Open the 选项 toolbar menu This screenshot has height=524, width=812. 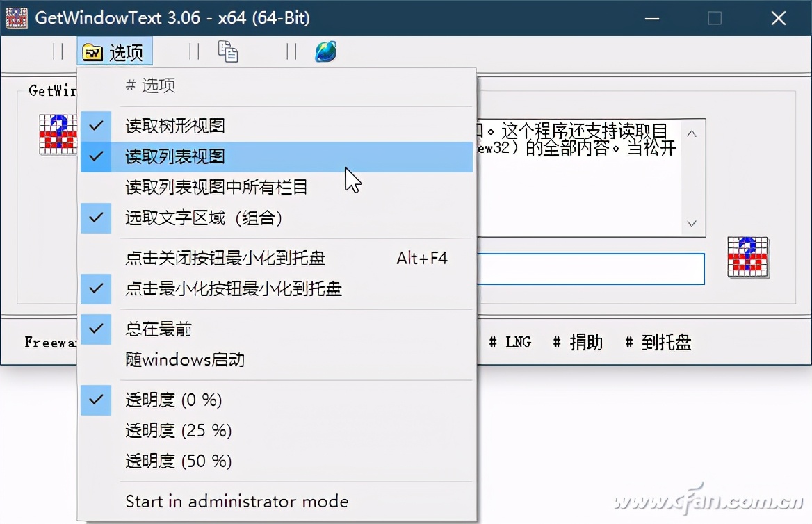pos(115,51)
